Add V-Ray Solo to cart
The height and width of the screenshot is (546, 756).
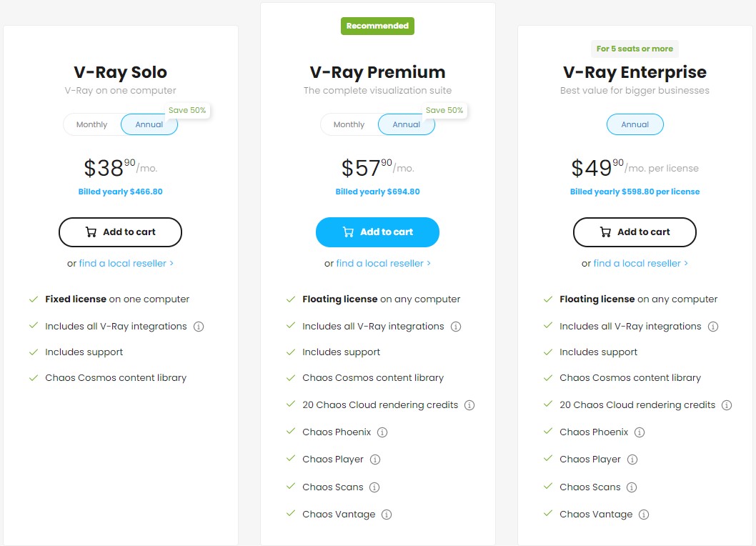[x=120, y=232]
